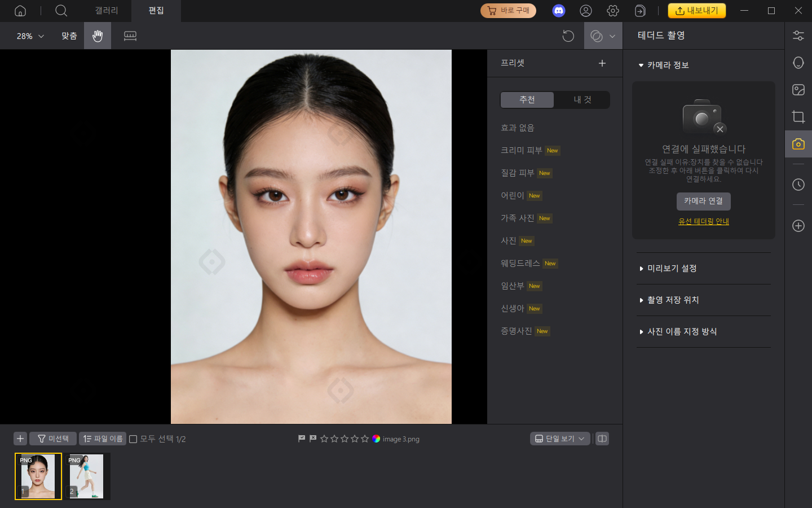Open the 유선 테더링 안내 link
Image resolution: width=812 pixels, height=508 pixels.
[x=703, y=221]
